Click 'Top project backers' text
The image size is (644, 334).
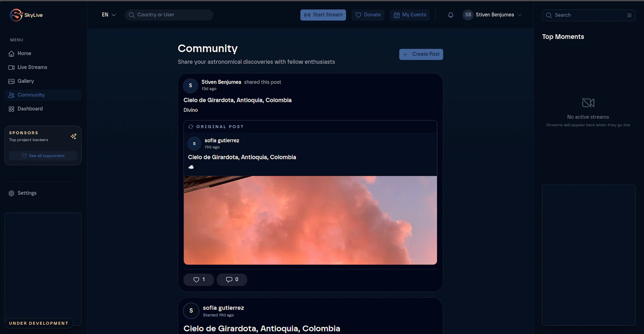[29, 140]
